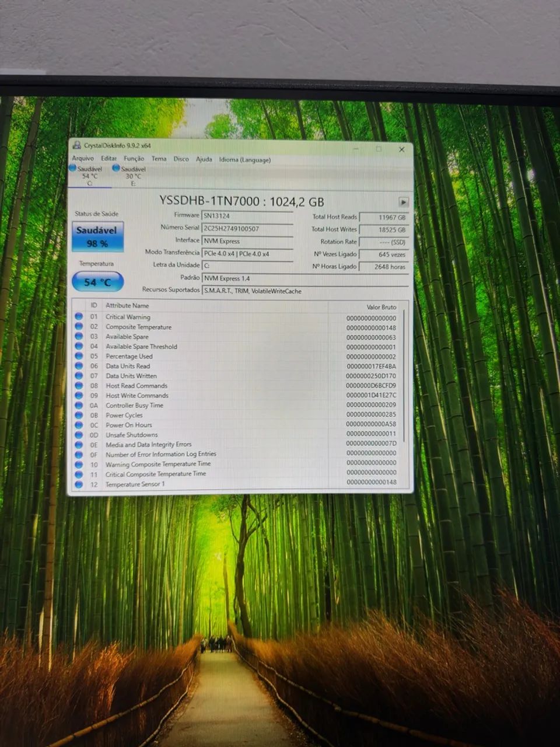Click the blue status dot for Host Read Commands
This screenshot has height=747, width=560.
[79, 386]
